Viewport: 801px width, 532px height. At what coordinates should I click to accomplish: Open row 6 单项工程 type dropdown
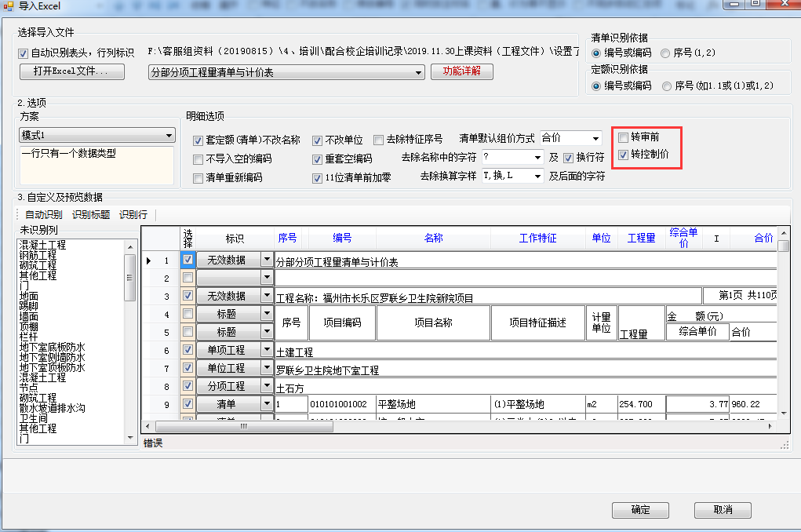pos(267,350)
